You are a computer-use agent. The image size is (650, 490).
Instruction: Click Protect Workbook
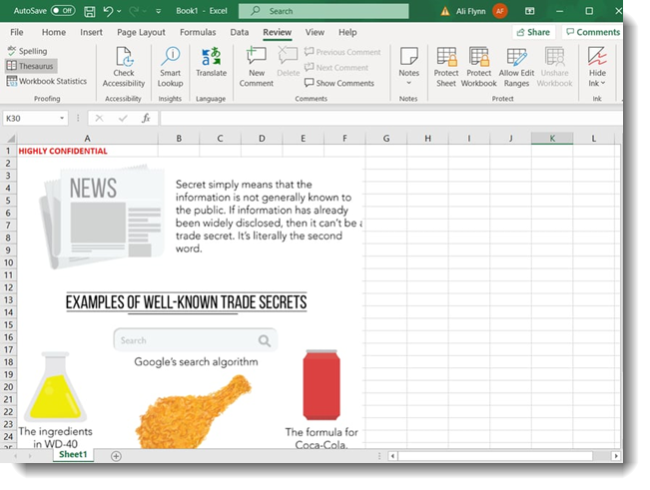point(479,65)
